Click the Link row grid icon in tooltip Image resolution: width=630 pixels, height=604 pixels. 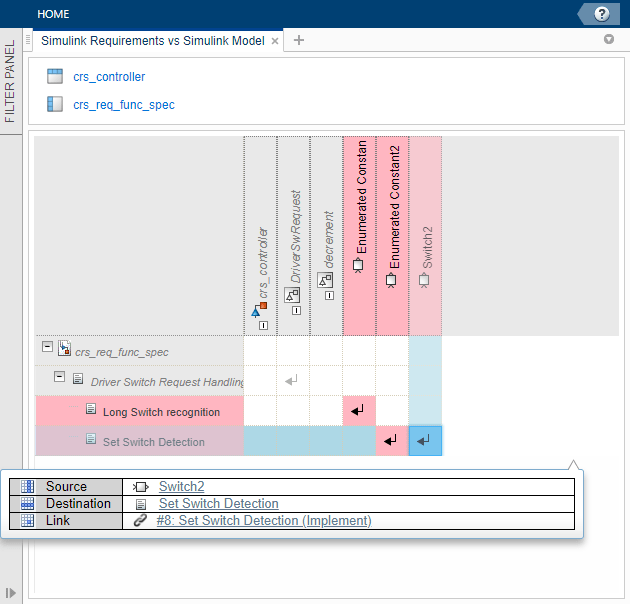coord(27,520)
